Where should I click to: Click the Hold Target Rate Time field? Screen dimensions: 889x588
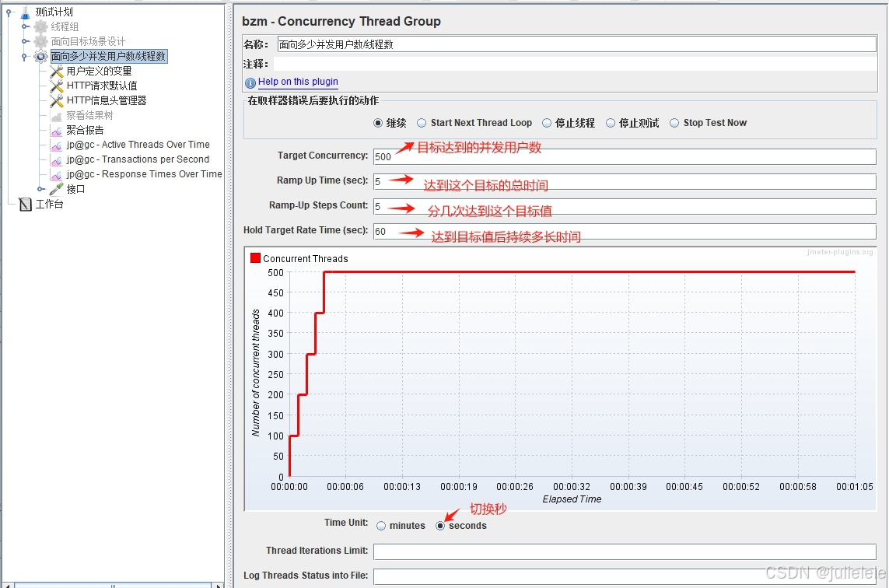pos(625,231)
